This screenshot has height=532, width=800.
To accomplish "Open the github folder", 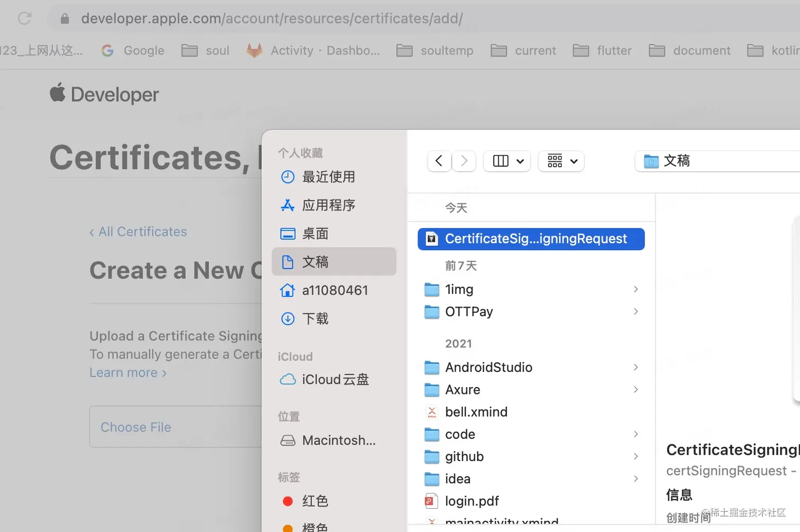I will point(531,456).
